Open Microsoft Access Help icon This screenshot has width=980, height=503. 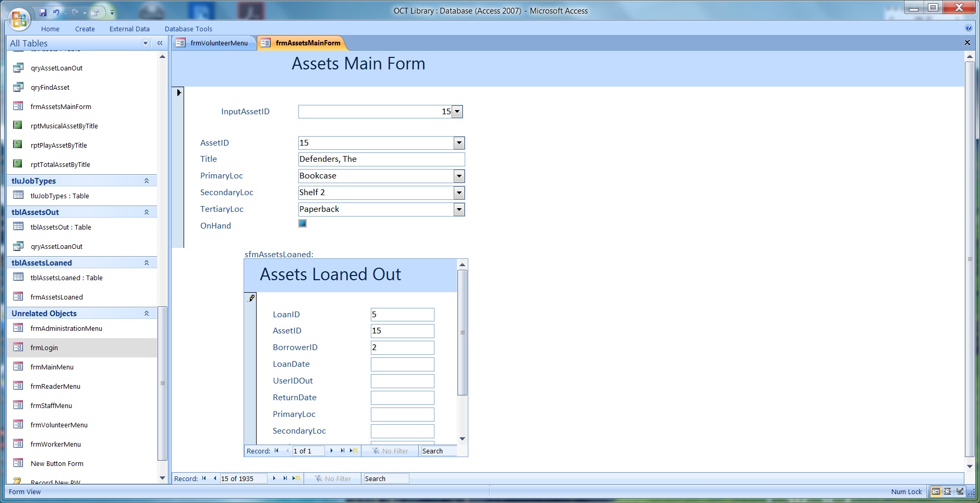tap(969, 28)
